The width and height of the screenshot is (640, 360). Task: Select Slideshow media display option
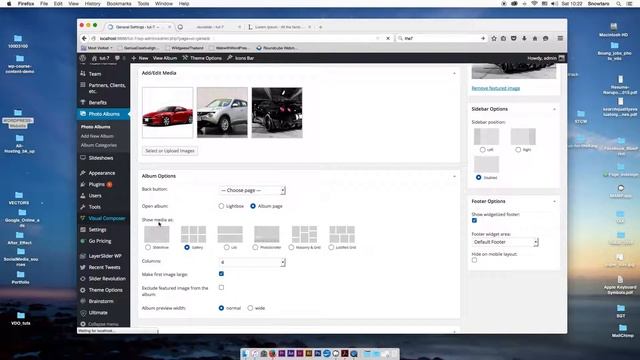[x=148, y=247]
